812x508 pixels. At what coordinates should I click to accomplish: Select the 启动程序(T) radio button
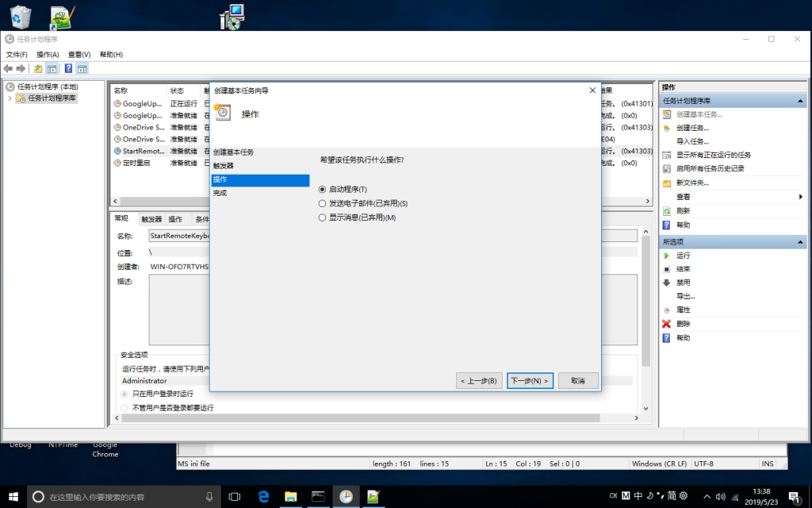click(x=322, y=190)
